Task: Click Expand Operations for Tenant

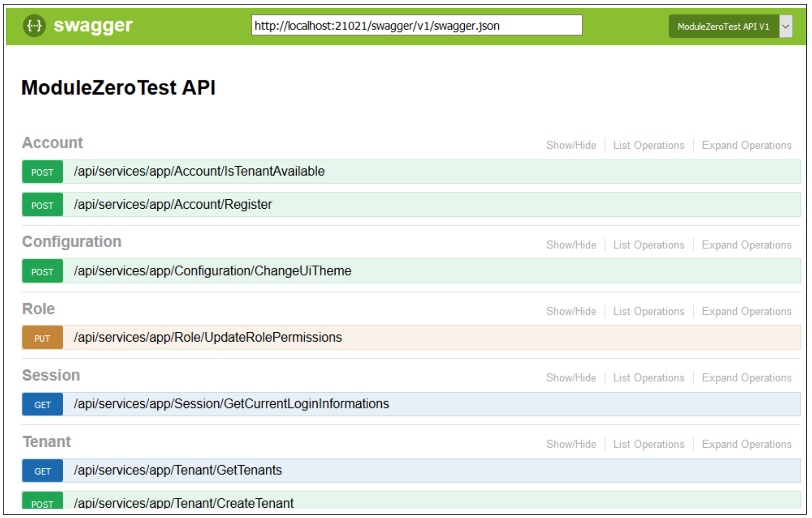Action: [x=746, y=445]
